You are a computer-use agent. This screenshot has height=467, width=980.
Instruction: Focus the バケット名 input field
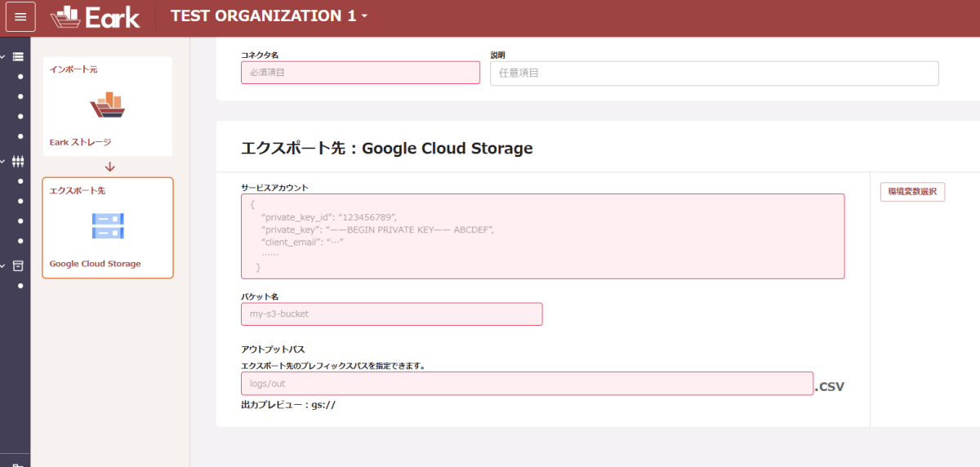coord(392,314)
